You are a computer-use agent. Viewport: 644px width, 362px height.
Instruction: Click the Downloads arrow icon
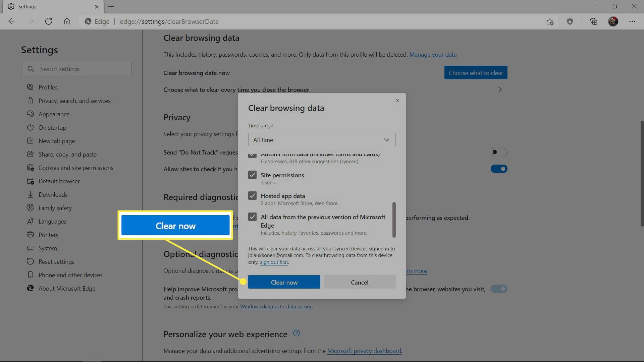(30, 194)
